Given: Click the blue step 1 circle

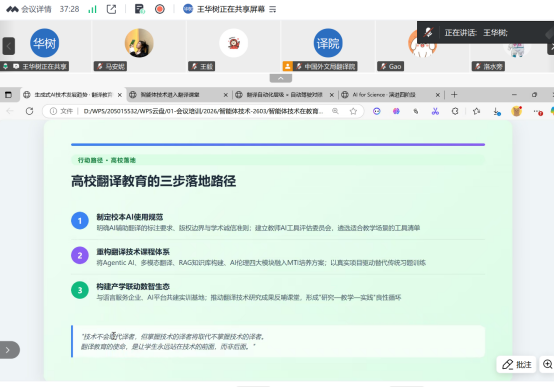Looking at the screenshot, I should (80, 221).
